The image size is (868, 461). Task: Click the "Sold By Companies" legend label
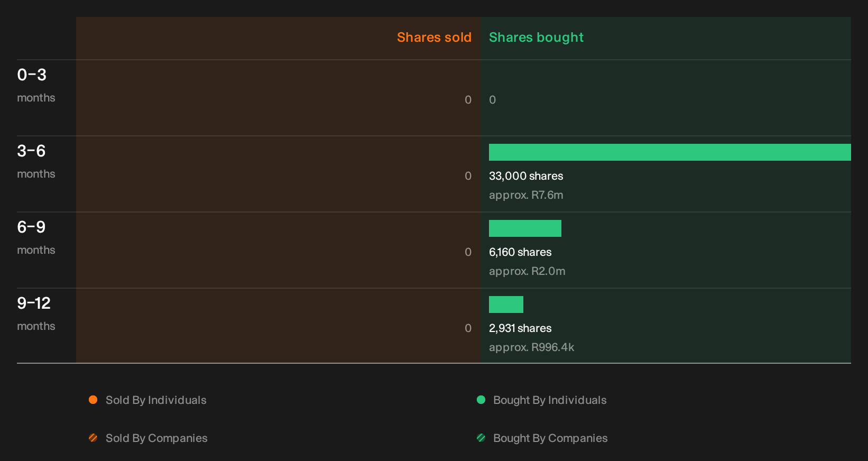(x=156, y=438)
